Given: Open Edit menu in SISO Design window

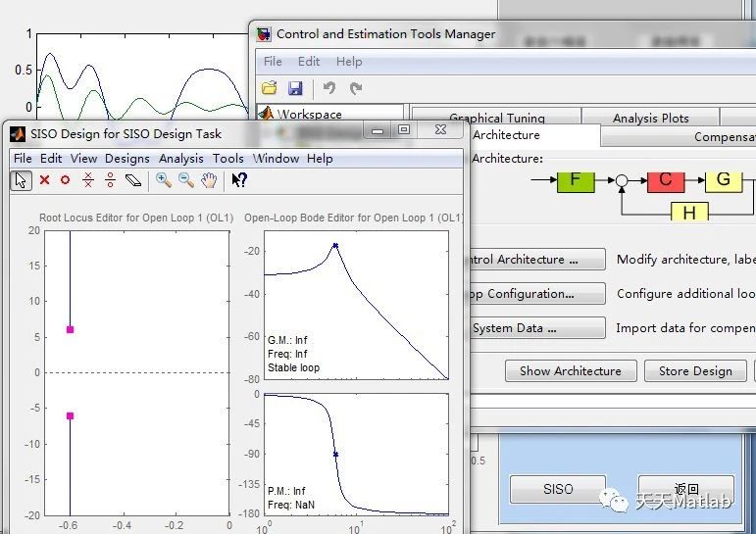Looking at the screenshot, I should click(51, 159).
